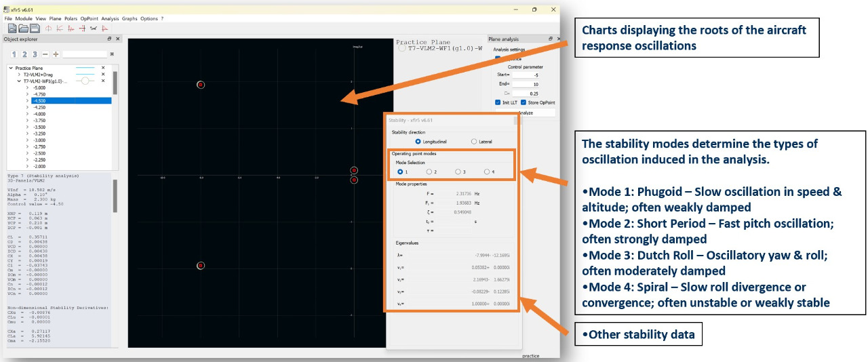
Task: Open the Polars menu
Action: 71,18
